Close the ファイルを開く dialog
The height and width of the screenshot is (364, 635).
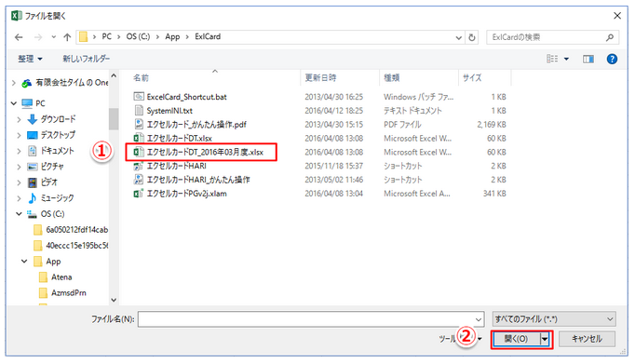(617, 16)
